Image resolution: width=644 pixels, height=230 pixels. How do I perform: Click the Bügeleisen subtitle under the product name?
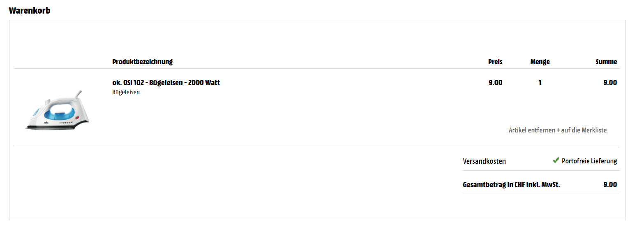tap(126, 92)
